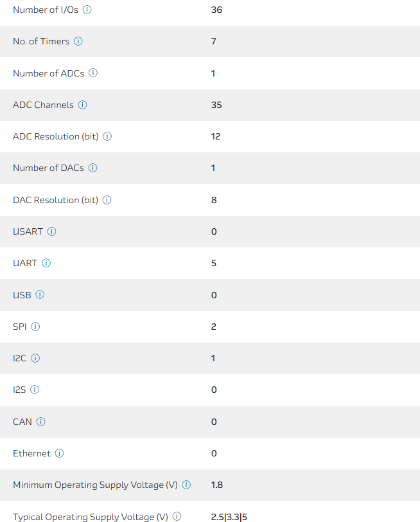420x522 pixels.
Task: Click the Ethernet info icon
Action: [x=59, y=453]
